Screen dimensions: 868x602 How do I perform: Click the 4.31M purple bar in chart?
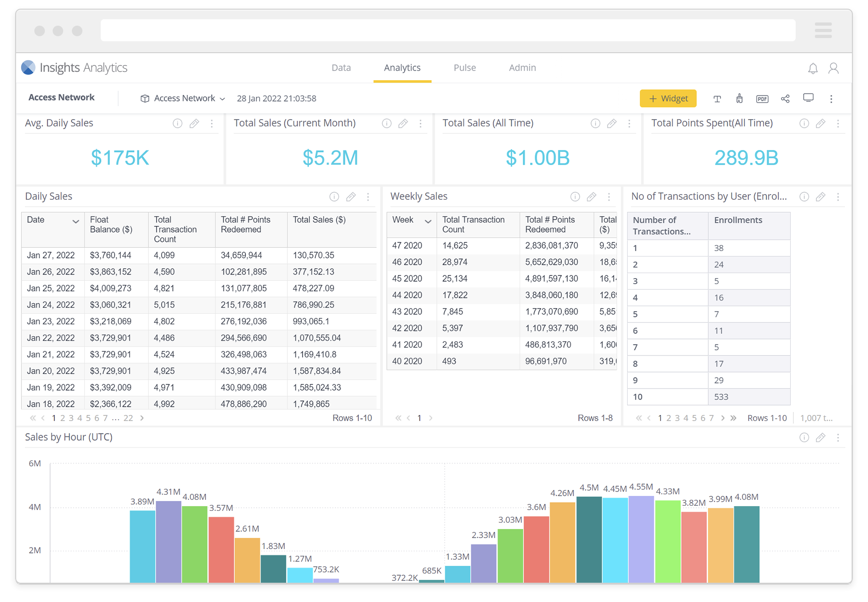pyautogui.click(x=168, y=542)
